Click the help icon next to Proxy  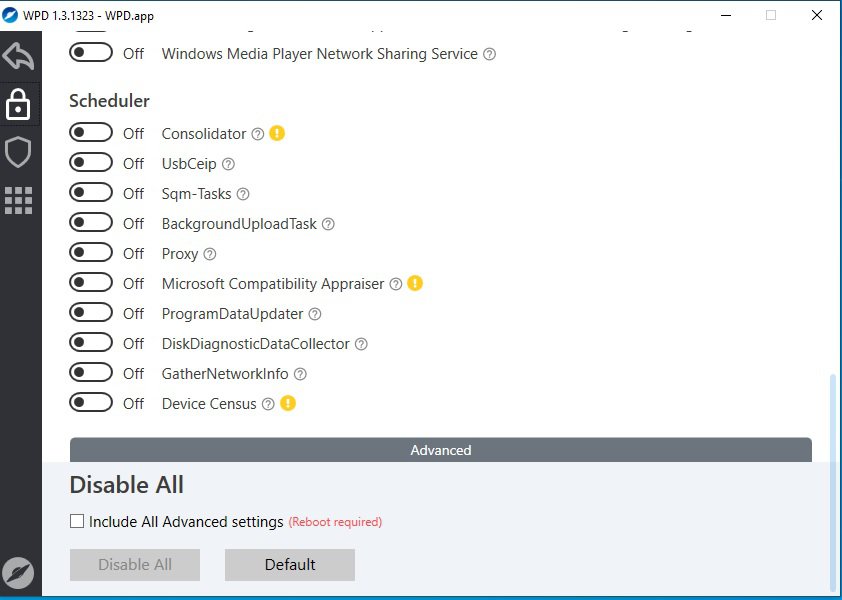[x=210, y=254]
